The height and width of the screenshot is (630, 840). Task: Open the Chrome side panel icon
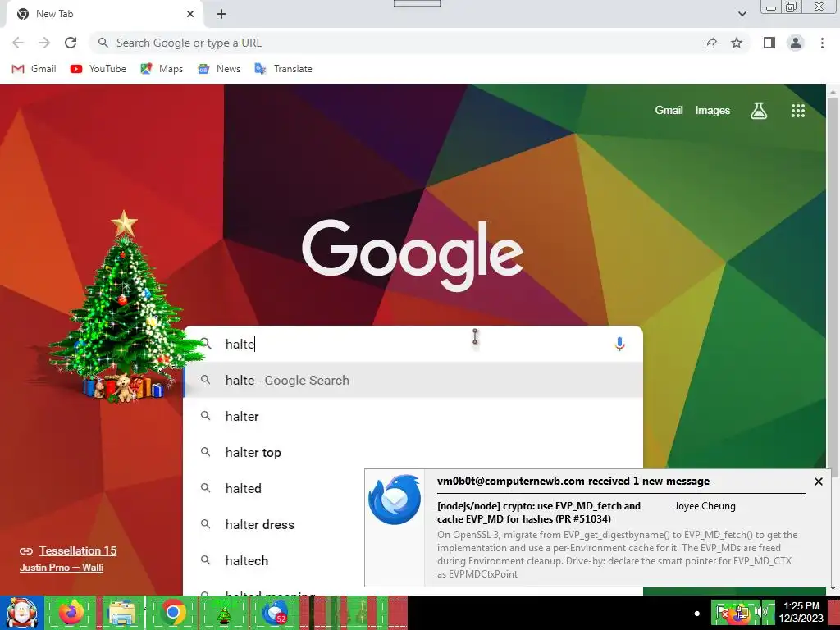click(x=769, y=43)
